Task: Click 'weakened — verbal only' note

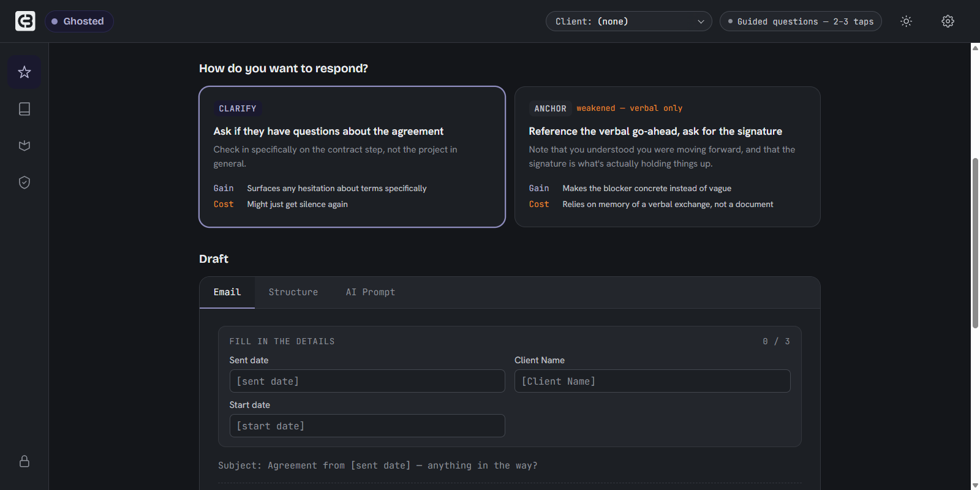Action: click(630, 108)
